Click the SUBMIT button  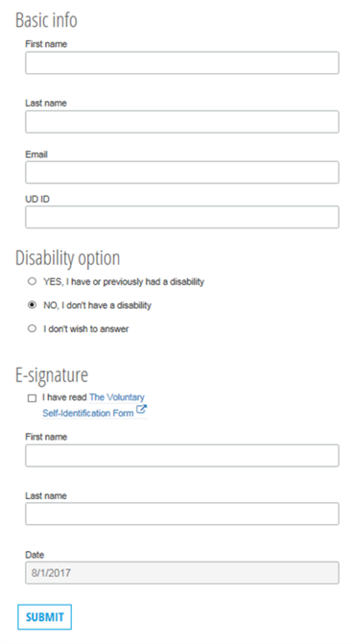(44, 617)
